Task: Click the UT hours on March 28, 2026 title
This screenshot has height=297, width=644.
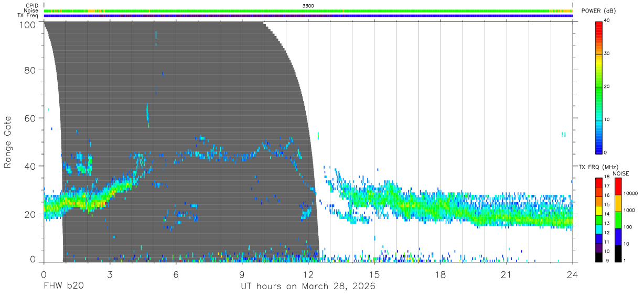Action: tap(308, 287)
